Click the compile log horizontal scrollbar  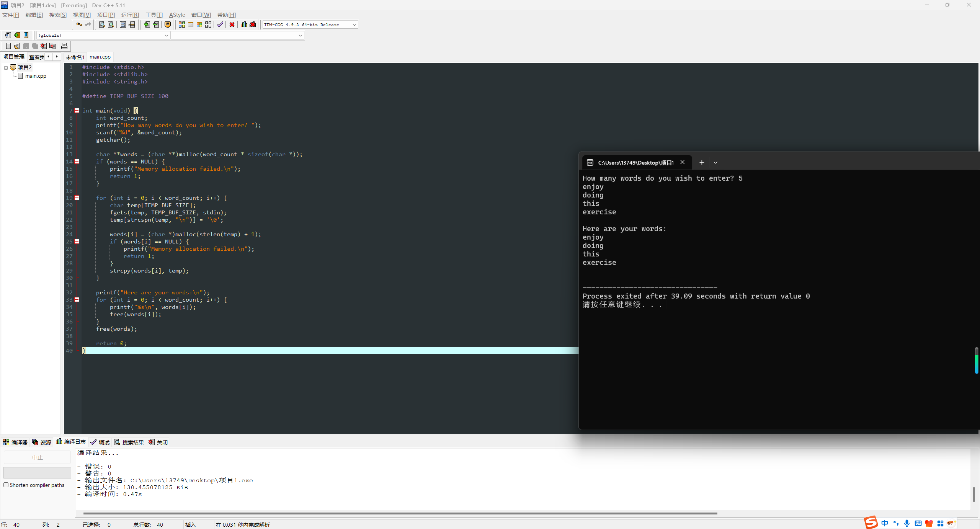[x=400, y=513]
